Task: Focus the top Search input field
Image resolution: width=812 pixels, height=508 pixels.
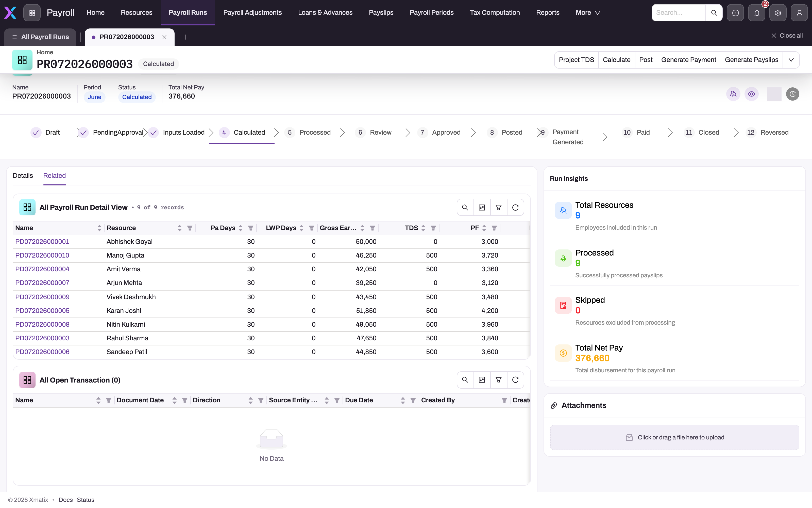Action: click(679, 13)
